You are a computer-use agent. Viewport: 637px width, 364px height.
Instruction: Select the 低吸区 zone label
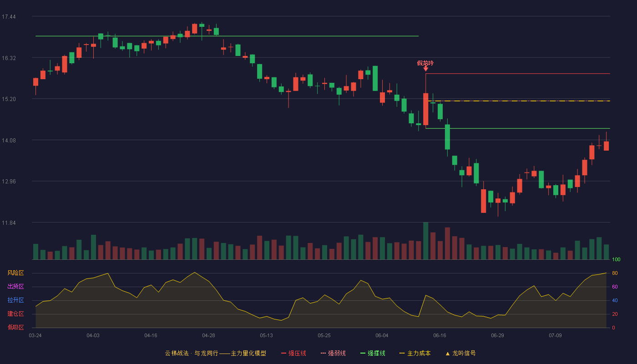point(15,327)
